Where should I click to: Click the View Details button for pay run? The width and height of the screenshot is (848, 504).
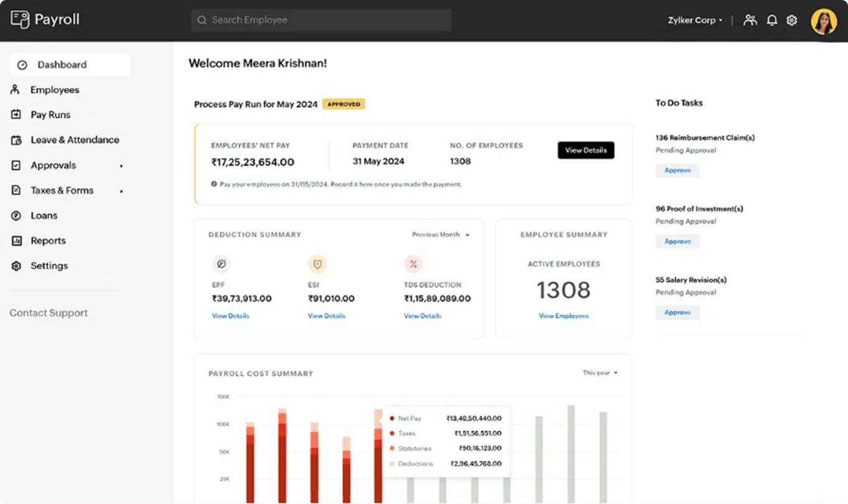pyautogui.click(x=586, y=150)
